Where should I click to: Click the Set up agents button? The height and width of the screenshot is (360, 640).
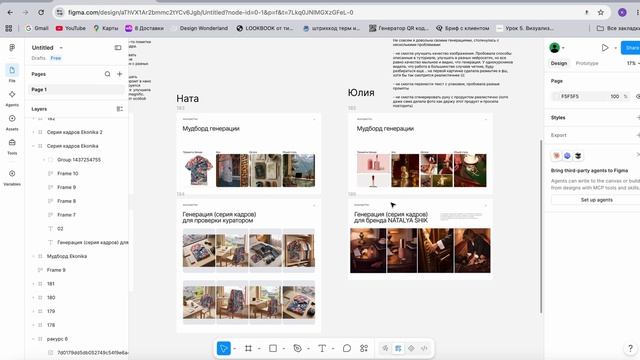(x=596, y=200)
